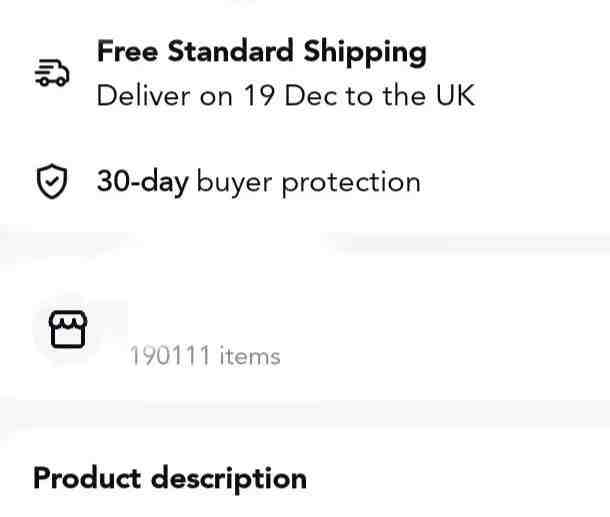
Task: Select the 19 Dec delivery date
Action: pyautogui.click(x=290, y=95)
